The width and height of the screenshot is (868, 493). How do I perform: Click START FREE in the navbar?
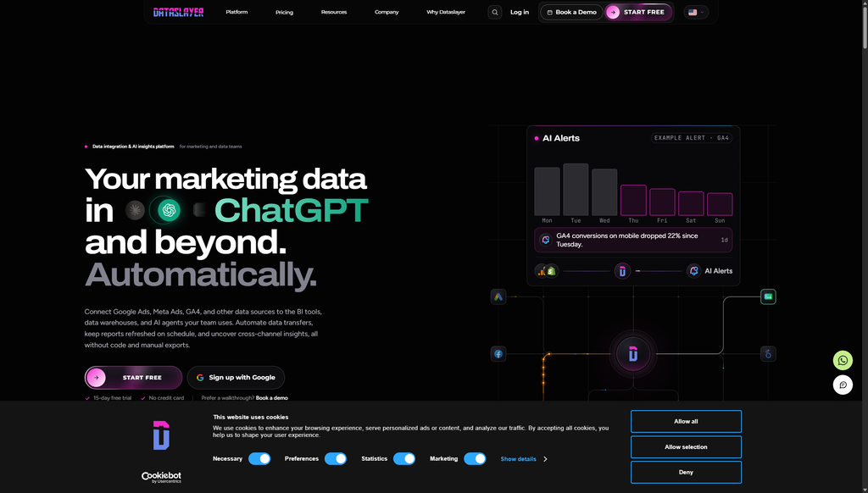638,12
